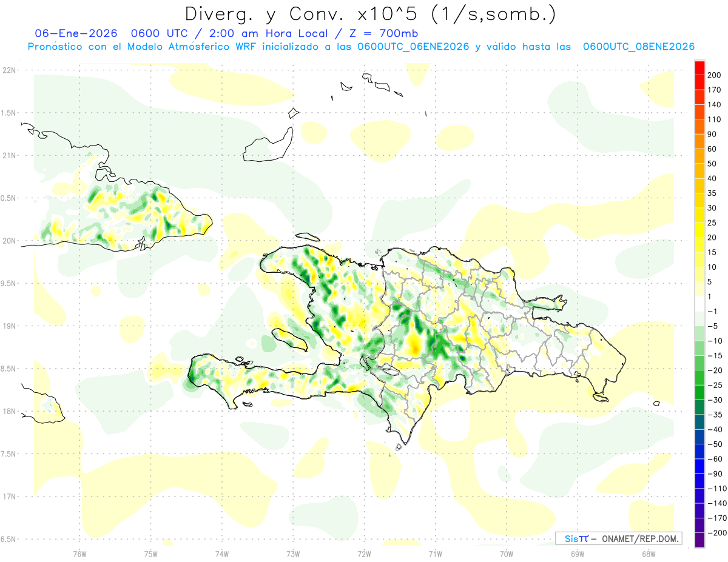Click the 'SisTT – ONAMET/REP.DOM.' label box
728x562 pixels.
click(x=619, y=538)
